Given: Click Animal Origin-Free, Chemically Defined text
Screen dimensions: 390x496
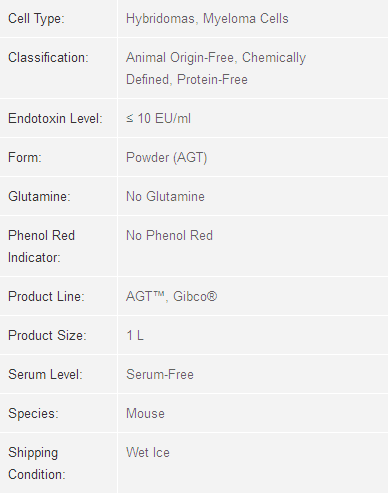Looking at the screenshot, I should (x=216, y=68).
